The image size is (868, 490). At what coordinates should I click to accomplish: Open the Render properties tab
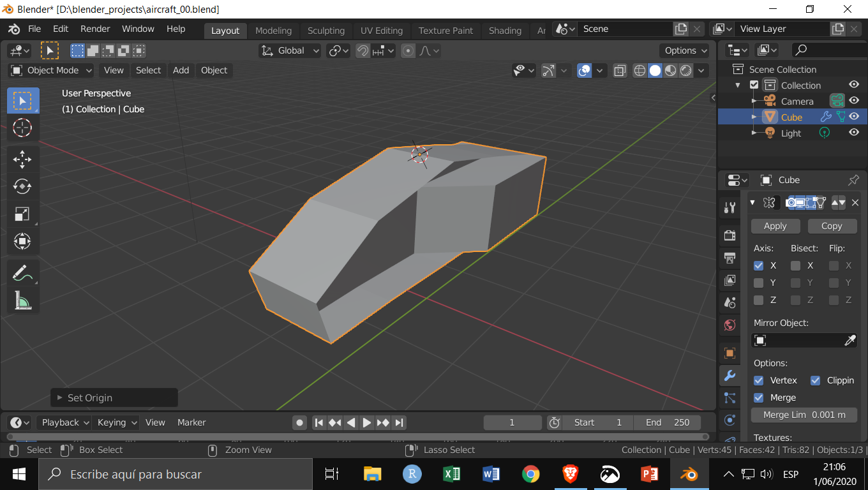click(730, 235)
